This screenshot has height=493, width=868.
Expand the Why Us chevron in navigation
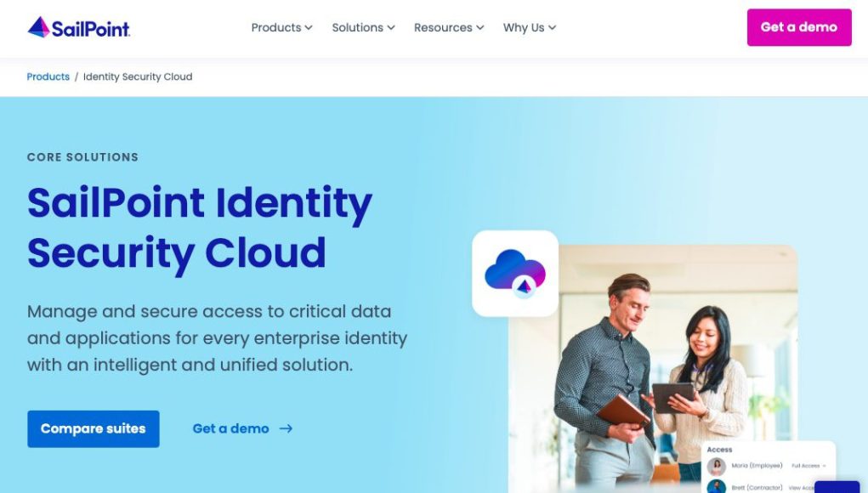point(552,28)
